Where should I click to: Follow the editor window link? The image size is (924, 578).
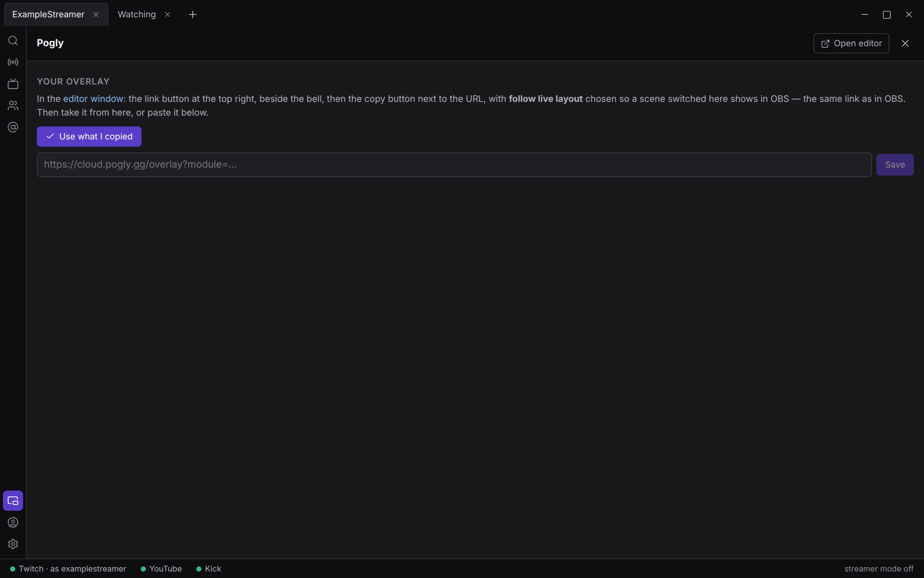tap(93, 99)
